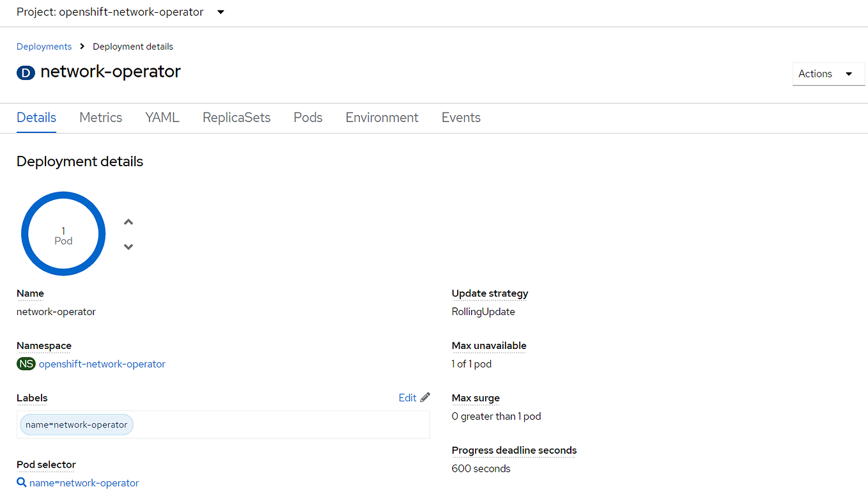Open the Environment tab
868x494 pixels.
tap(382, 118)
